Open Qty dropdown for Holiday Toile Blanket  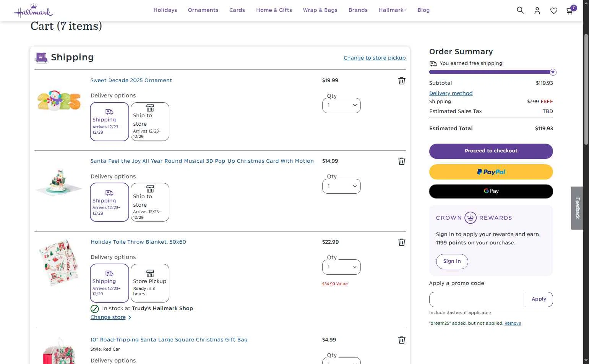click(341, 267)
